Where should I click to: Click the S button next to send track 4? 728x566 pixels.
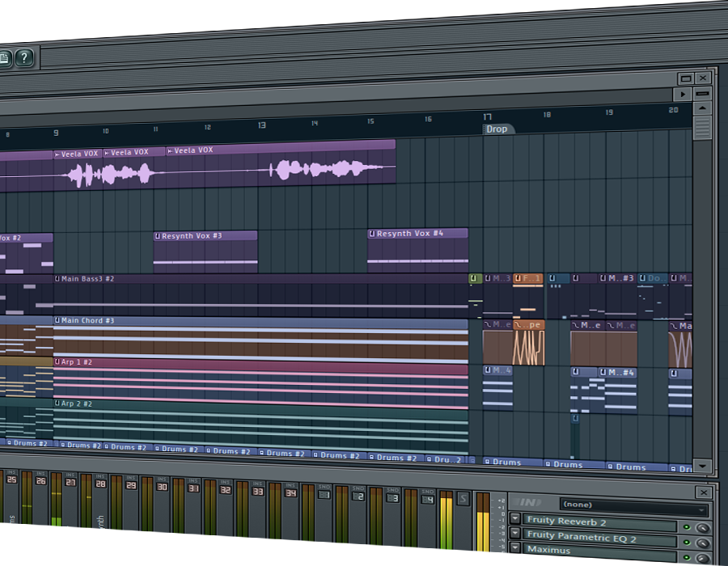pyautogui.click(x=463, y=498)
